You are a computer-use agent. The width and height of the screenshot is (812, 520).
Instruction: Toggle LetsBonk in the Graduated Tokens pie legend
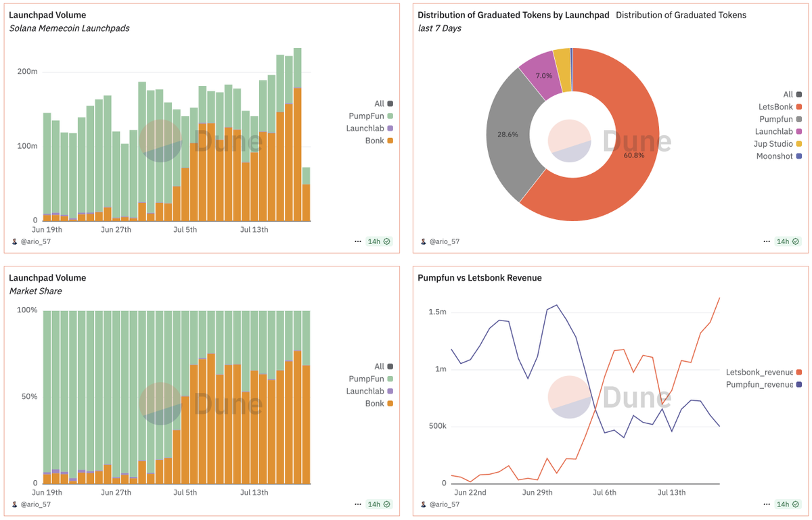point(780,107)
